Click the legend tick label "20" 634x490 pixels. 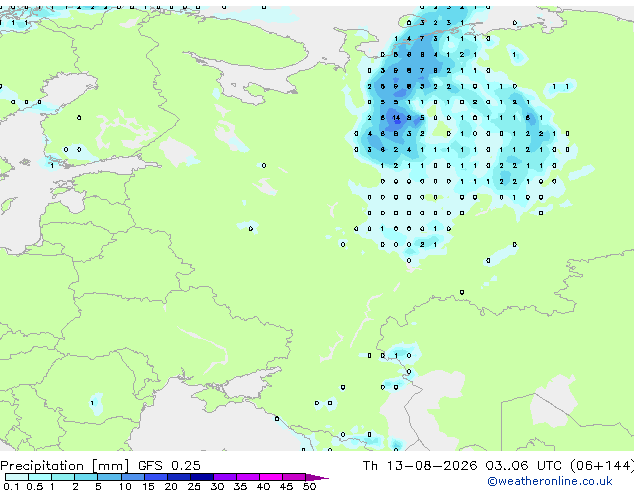point(171,486)
